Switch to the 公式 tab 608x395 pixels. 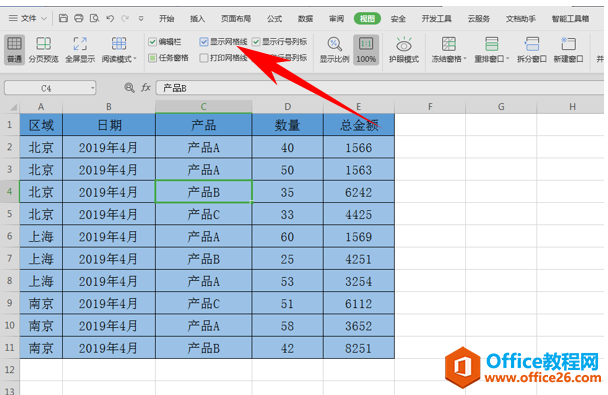click(274, 18)
